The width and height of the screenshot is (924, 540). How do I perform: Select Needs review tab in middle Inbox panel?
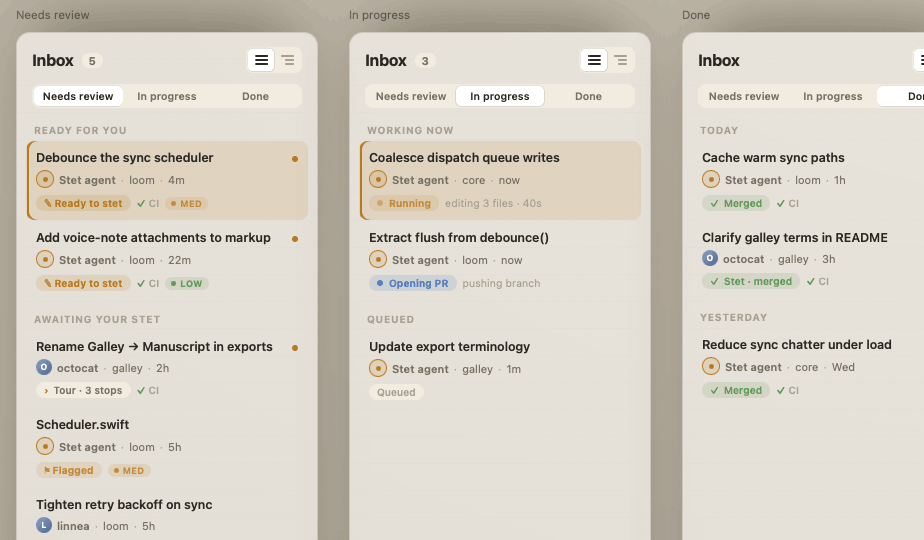411,96
